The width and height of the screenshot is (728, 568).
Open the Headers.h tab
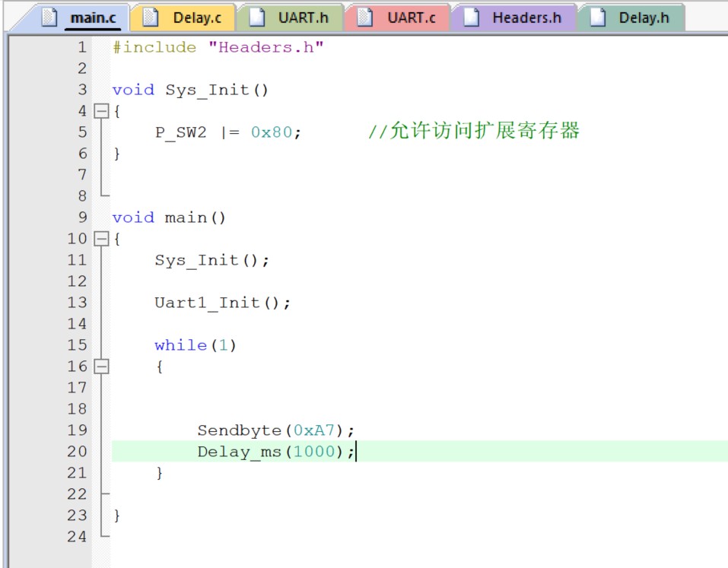point(526,17)
